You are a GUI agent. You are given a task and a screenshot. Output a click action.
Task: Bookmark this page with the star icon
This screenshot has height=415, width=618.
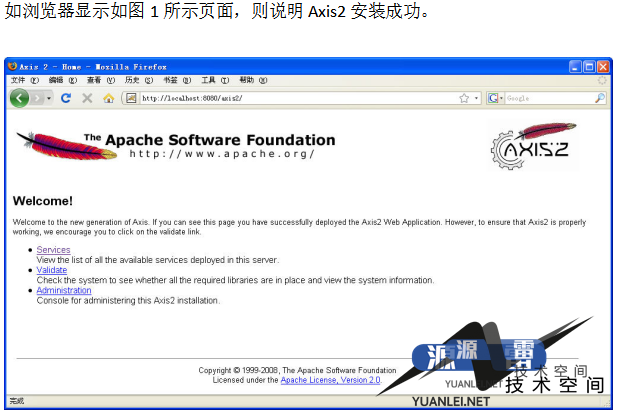[x=464, y=98]
